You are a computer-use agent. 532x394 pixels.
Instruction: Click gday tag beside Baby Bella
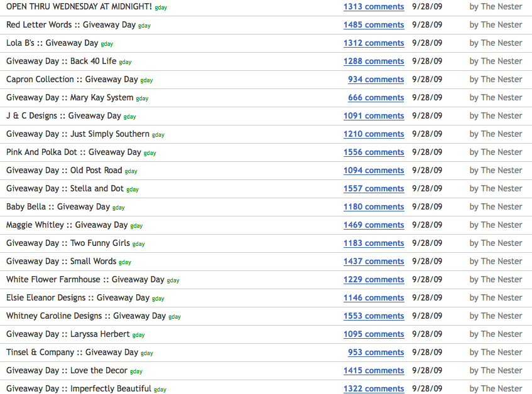coord(119,208)
